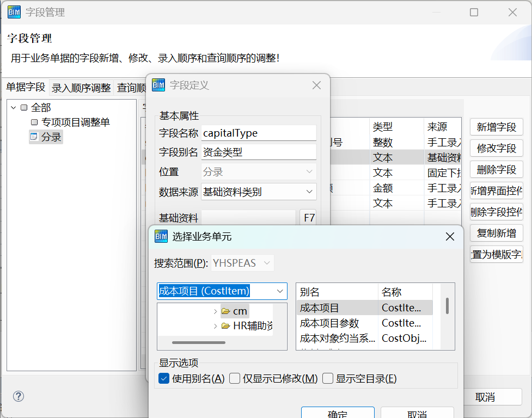The height and width of the screenshot is (418, 532).
Task: Enable 显示空目录 checkbox
Action: coord(328,379)
